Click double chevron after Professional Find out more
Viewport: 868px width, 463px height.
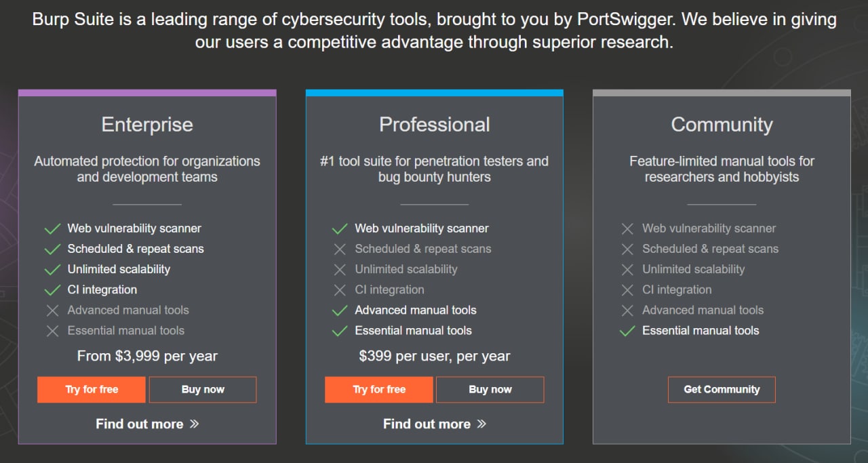pyautogui.click(x=482, y=424)
